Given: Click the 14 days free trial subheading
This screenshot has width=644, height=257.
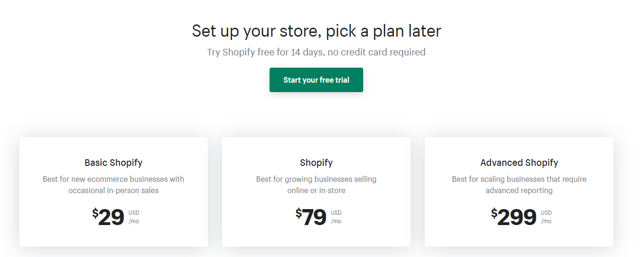Looking at the screenshot, I should coord(316,52).
